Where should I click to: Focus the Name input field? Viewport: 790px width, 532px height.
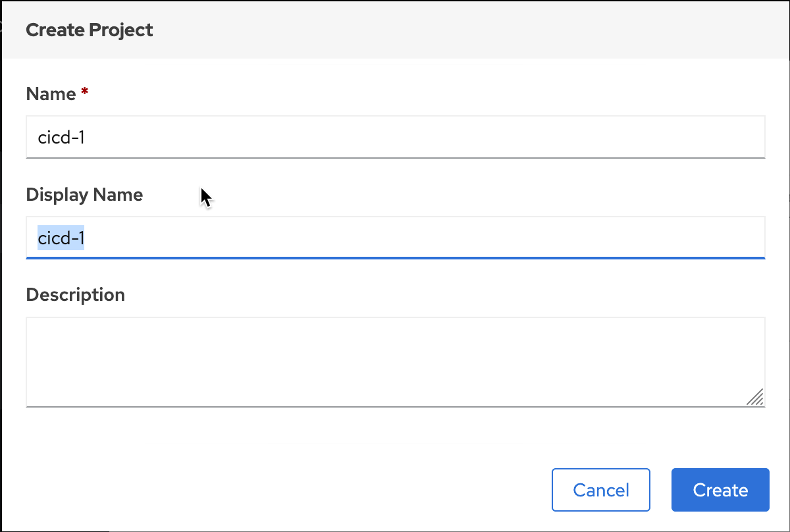[396, 137]
